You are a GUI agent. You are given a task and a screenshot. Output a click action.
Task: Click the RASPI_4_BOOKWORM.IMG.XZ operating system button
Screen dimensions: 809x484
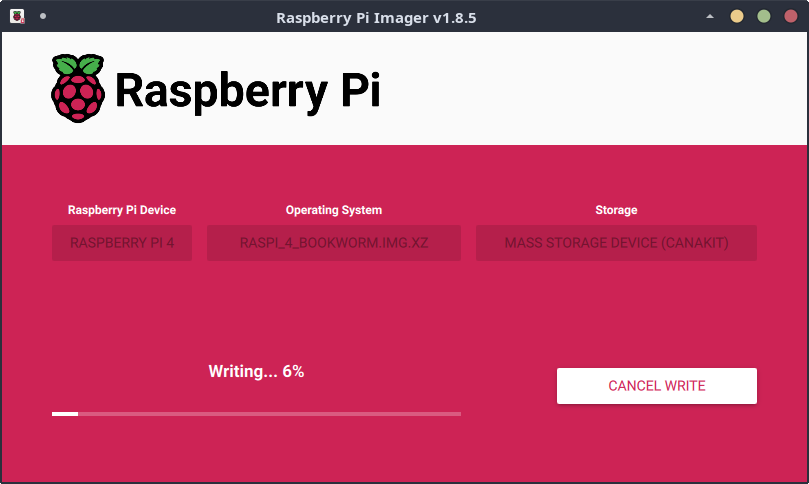[334, 243]
